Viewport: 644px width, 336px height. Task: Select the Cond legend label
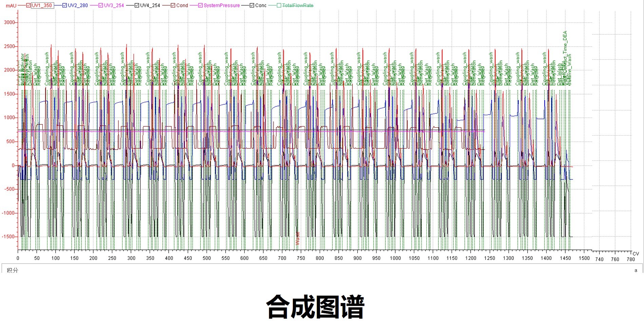coord(182,5)
